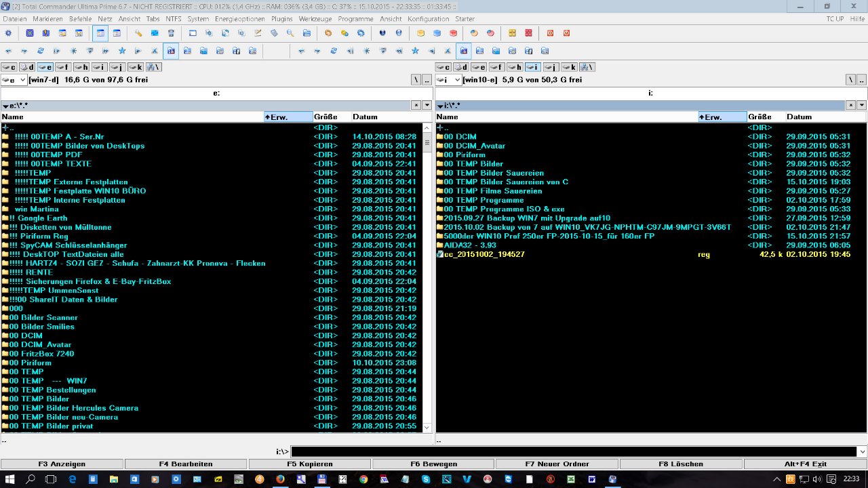Click the F5 Kopieren button

pos(309,464)
